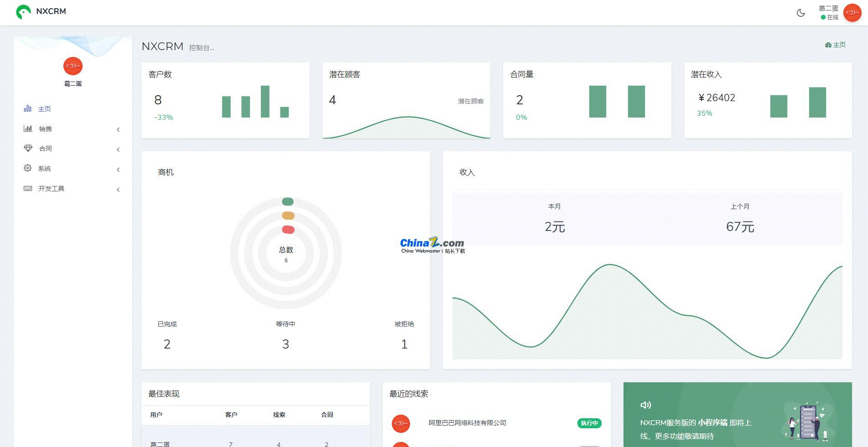Click the sidebar profile avatar

(73, 67)
